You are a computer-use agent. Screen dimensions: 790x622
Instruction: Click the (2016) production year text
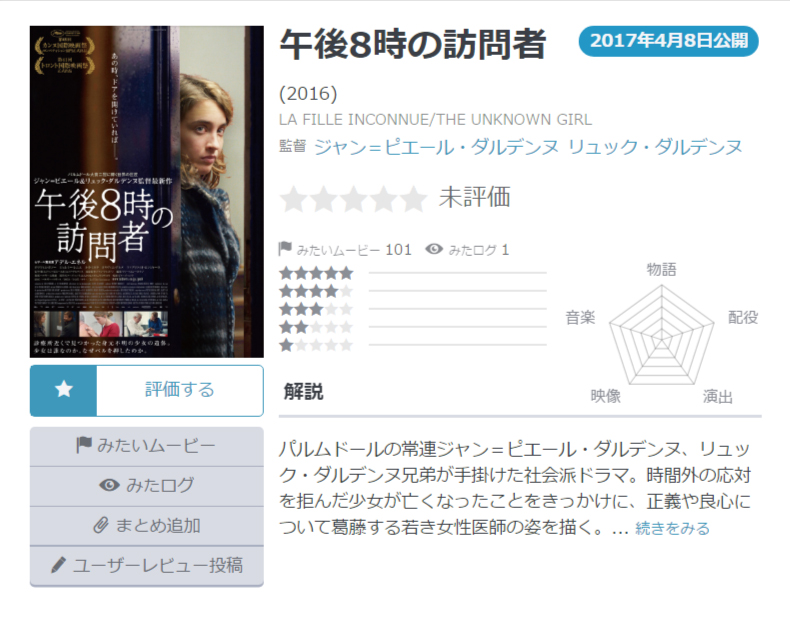[x=308, y=94]
